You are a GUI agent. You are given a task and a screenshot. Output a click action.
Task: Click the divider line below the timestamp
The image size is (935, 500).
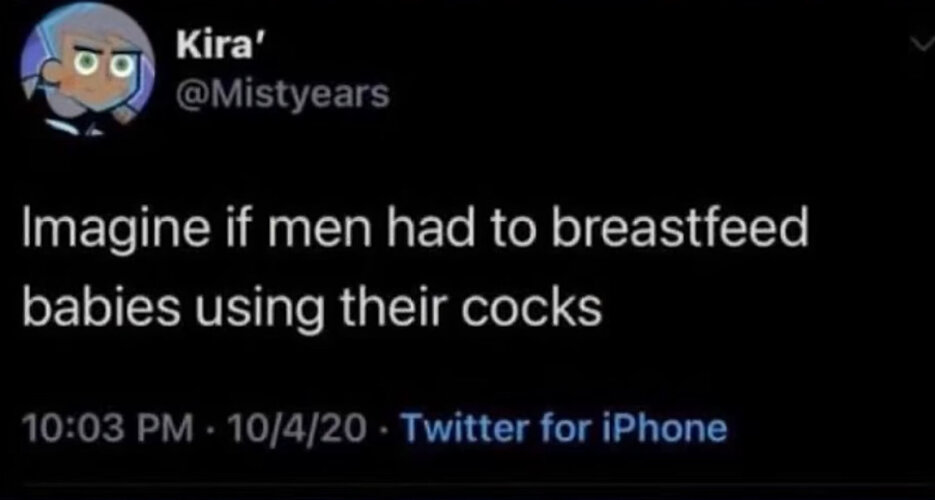pos(468,483)
